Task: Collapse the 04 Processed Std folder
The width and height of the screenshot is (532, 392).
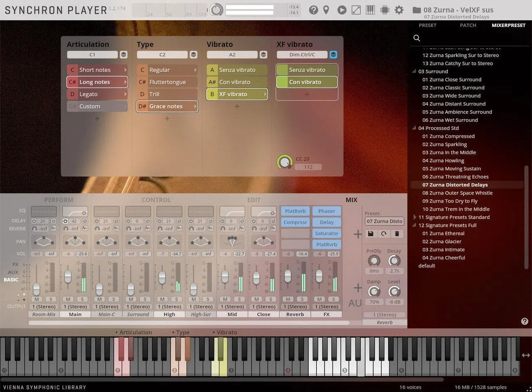Action: pyautogui.click(x=415, y=128)
